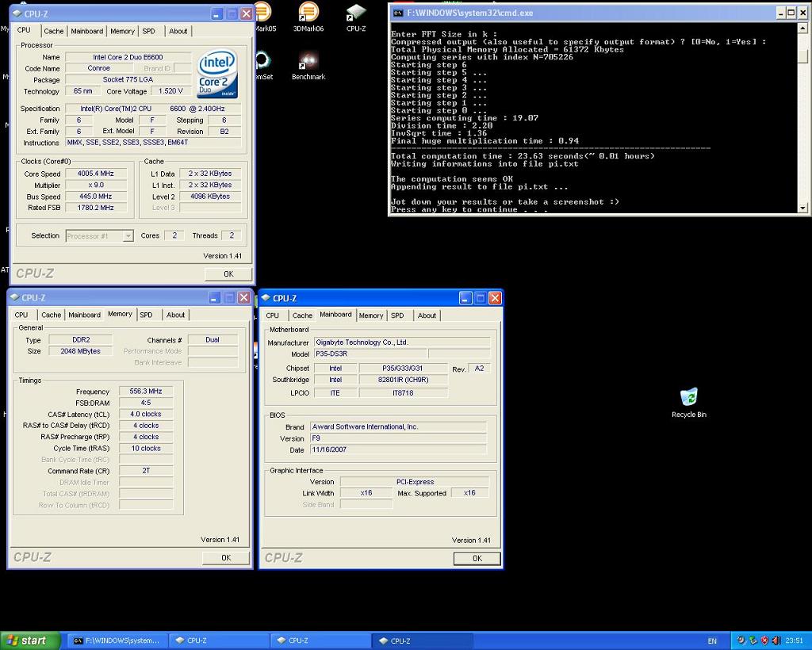Click the Southbridge value 82801IR (ICH9R)

click(x=403, y=380)
